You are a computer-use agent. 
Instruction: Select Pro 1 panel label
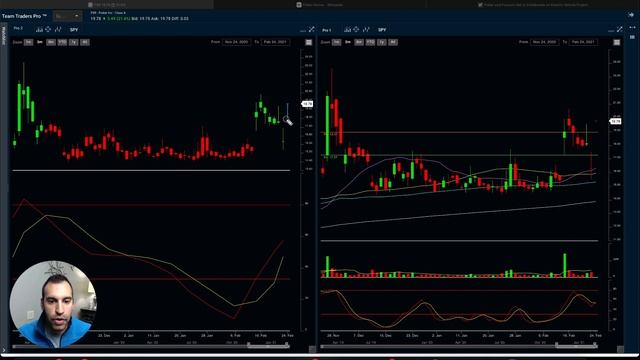327,30
